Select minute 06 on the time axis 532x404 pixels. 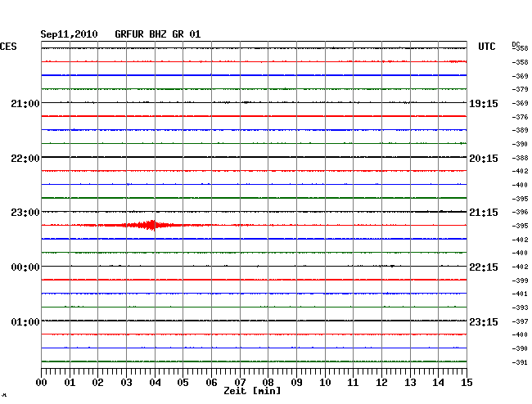point(211,383)
